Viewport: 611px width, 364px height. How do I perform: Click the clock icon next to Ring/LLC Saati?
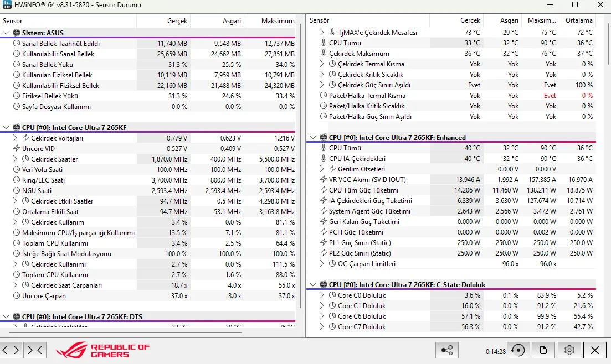pos(17,180)
